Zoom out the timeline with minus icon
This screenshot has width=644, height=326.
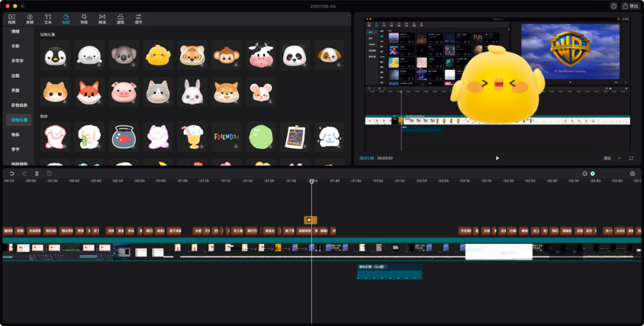tap(586, 173)
